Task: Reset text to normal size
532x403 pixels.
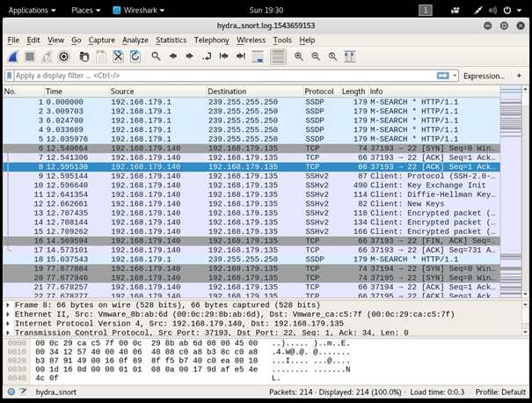Action: [333, 56]
